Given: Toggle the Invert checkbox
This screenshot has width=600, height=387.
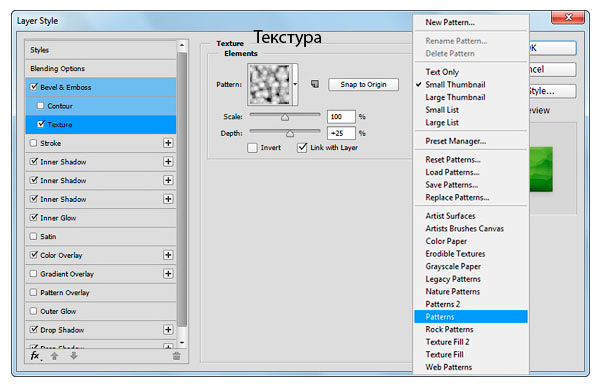Looking at the screenshot, I should (x=252, y=148).
